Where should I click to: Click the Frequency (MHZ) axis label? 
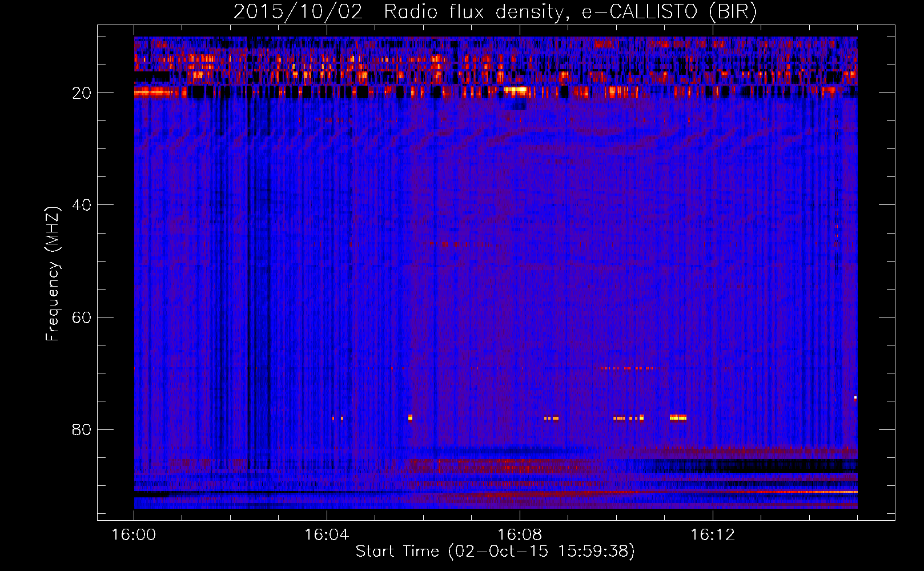tap(52, 274)
